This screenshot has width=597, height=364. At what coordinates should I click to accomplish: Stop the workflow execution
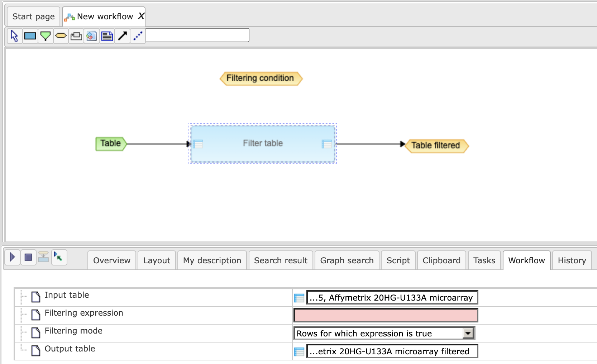[28, 257]
